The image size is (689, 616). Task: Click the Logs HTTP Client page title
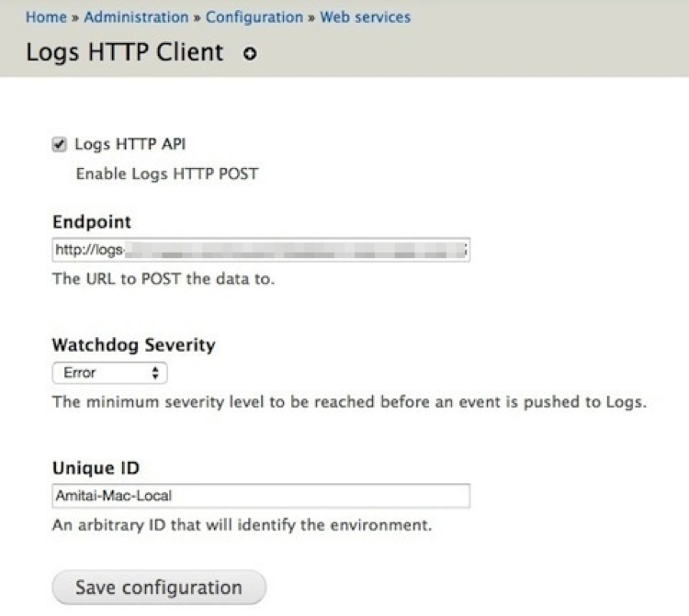click(x=125, y=51)
